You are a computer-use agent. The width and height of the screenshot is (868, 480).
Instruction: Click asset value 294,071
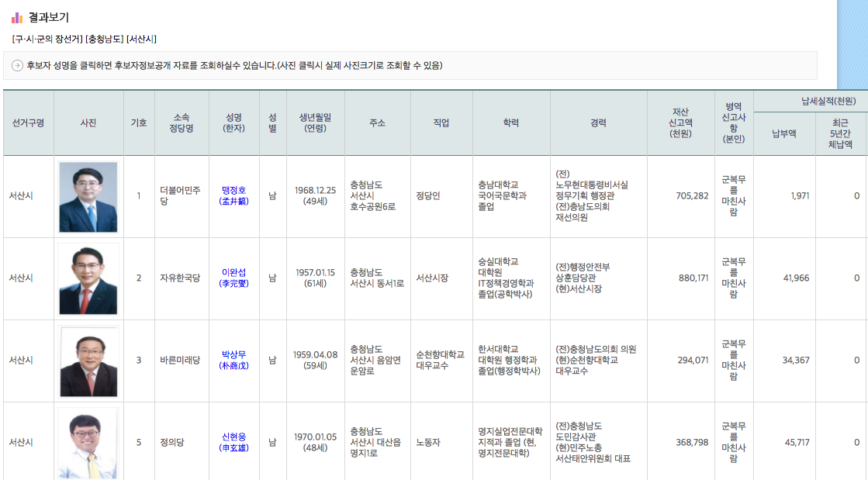point(693,360)
